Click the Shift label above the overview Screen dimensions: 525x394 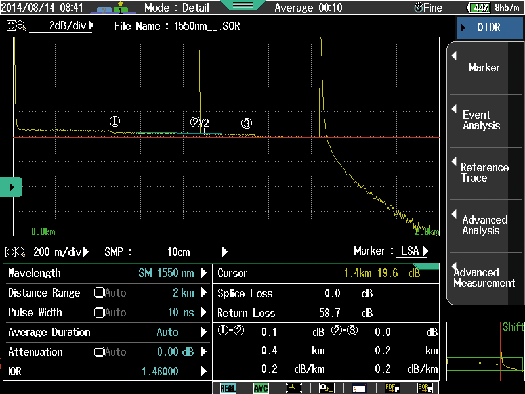pyautogui.click(x=513, y=327)
